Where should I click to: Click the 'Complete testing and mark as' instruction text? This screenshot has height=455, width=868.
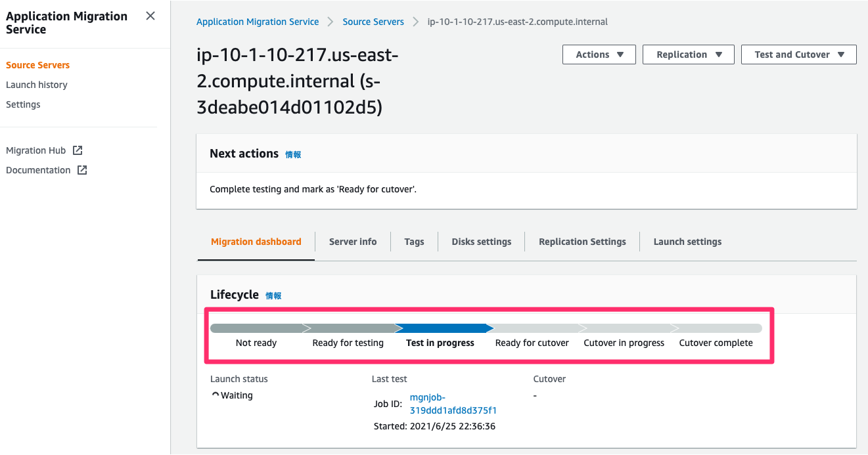click(313, 189)
